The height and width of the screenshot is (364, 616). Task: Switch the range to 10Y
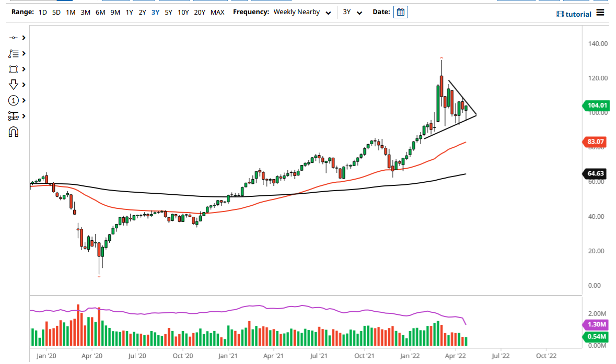pyautogui.click(x=183, y=12)
